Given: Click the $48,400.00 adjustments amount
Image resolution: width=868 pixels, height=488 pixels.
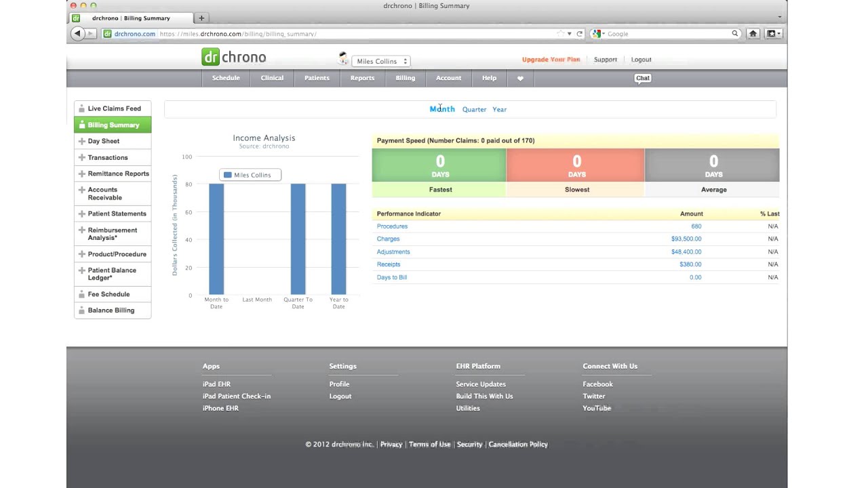Looking at the screenshot, I should point(686,251).
